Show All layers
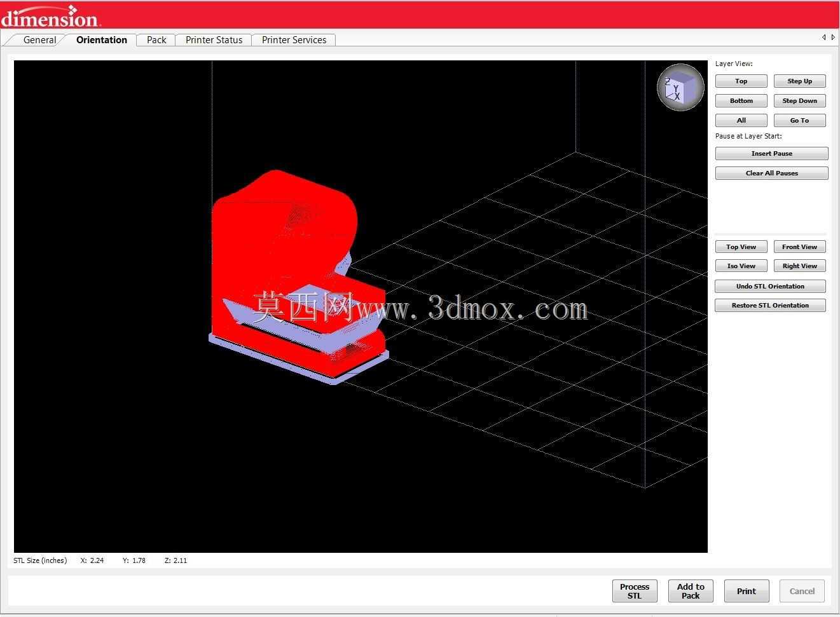Viewport: 840px width, 617px height. click(741, 121)
